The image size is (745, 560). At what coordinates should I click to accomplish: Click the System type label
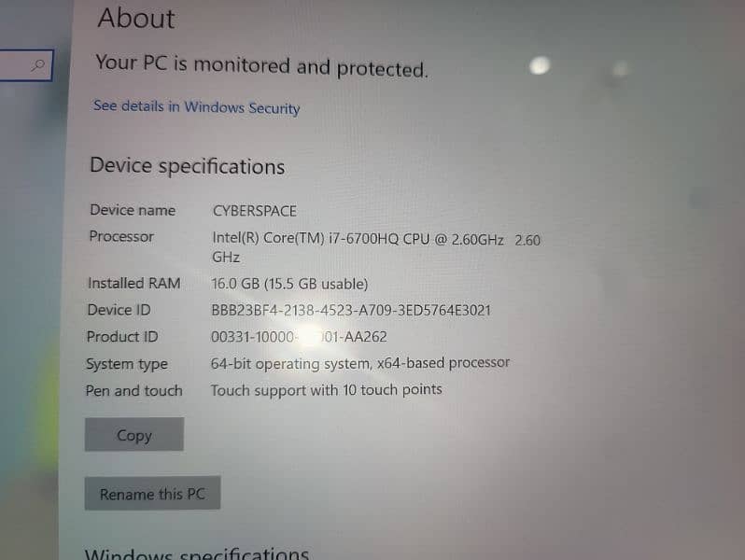point(127,364)
